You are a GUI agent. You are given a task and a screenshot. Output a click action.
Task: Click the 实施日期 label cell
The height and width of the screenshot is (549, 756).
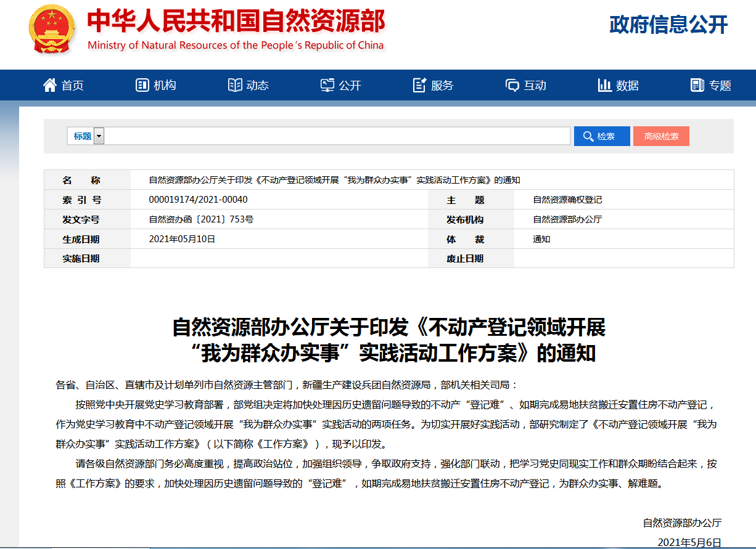tap(88, 259)
